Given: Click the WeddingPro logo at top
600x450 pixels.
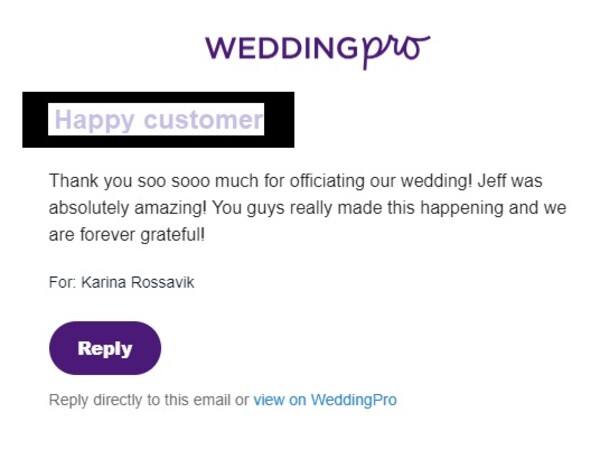Looking at the screenshot, I should click(x=318, y=50).
